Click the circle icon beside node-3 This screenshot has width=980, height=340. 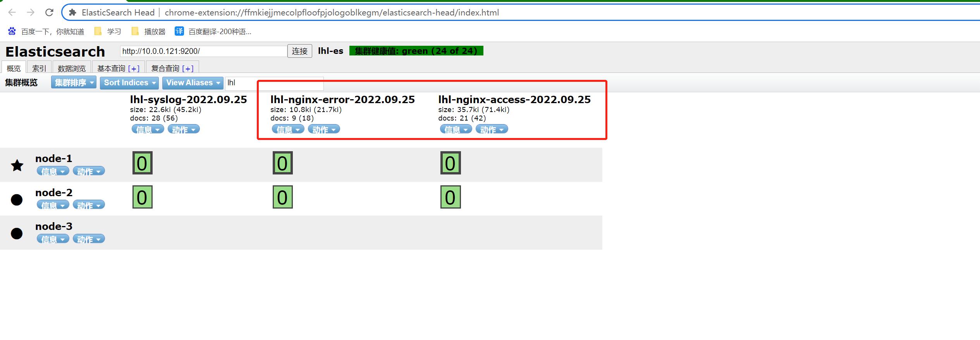tap(17, 233)
